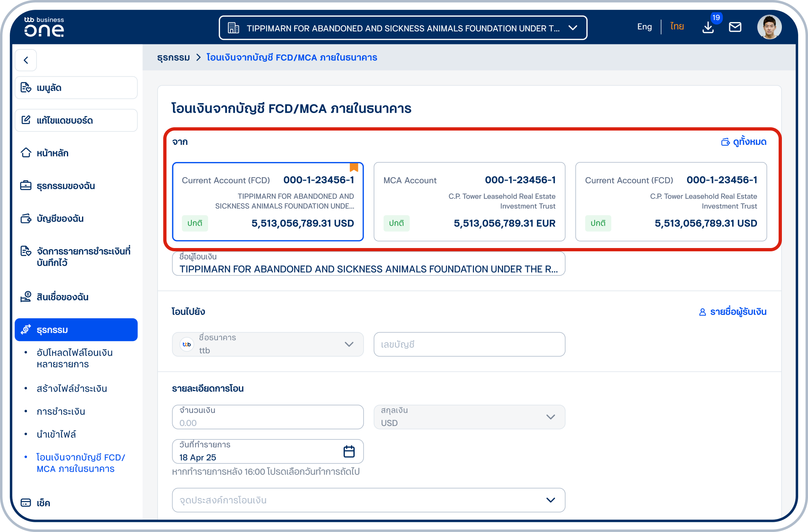Select the MCA Account EUR card
808x532 pixels.
point(469,202)
